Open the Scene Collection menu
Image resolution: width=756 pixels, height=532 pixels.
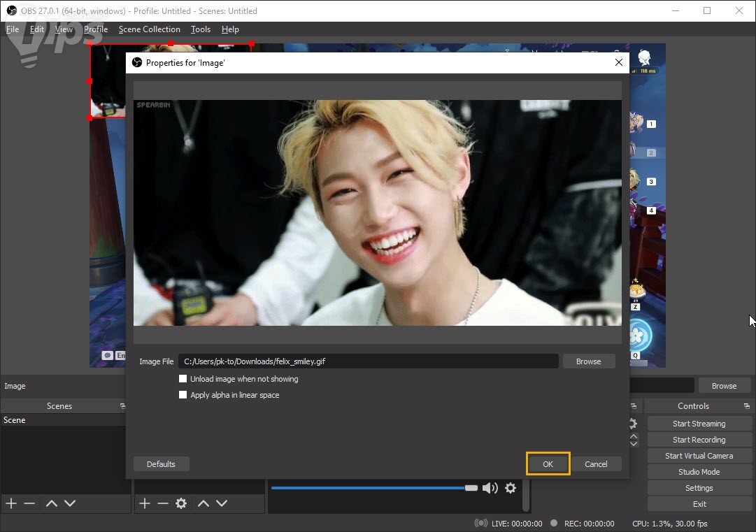[149, 29]
